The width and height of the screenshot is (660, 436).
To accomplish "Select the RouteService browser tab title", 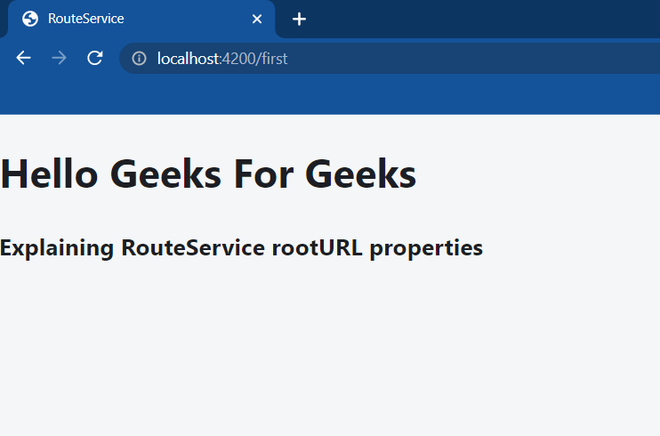I will click(x=86, y=19).
